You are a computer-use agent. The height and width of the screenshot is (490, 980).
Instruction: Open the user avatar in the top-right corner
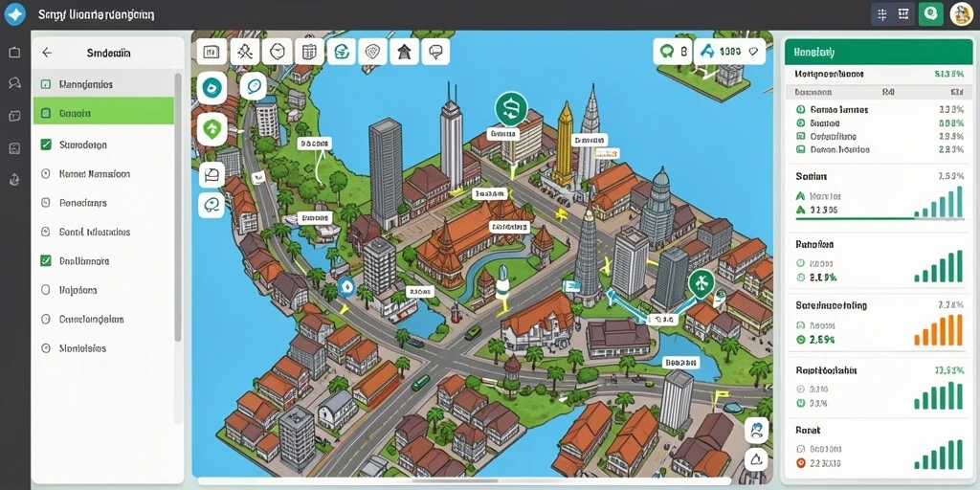point(961,14)
